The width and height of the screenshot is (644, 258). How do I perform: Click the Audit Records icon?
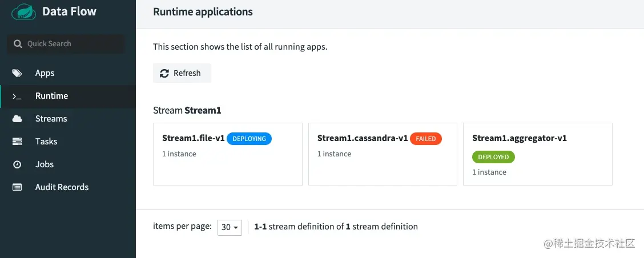pos(17,187)
